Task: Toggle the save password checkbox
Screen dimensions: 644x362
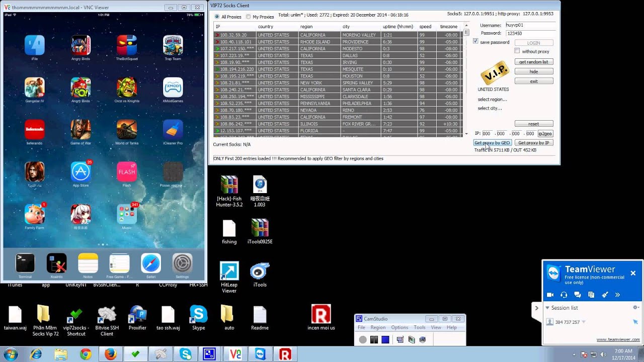Action: (475, 42)
